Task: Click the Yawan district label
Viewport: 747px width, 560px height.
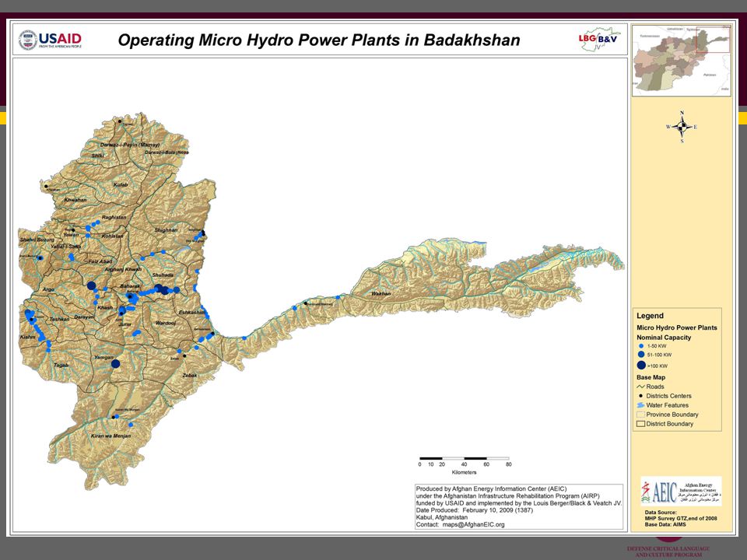Action: (71, 235)
